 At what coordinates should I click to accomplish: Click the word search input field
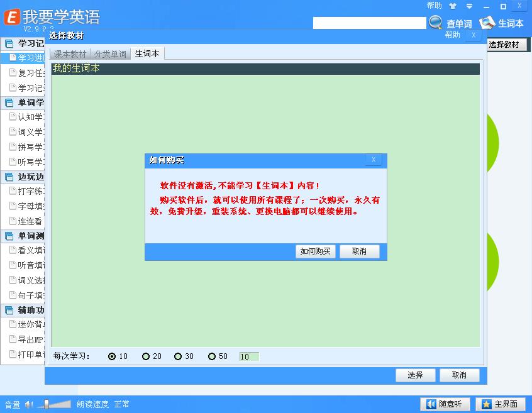[369, 23]
